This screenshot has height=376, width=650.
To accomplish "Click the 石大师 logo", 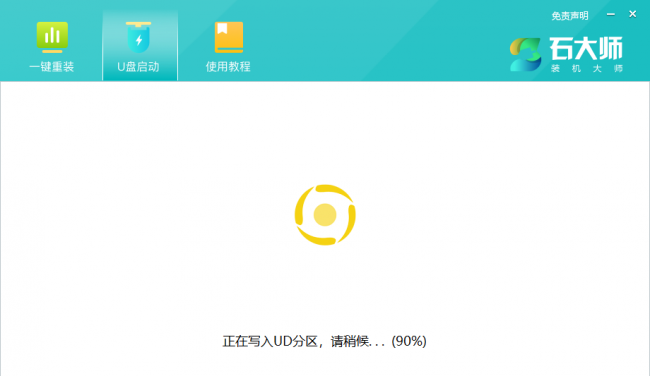I will point(566,54).
